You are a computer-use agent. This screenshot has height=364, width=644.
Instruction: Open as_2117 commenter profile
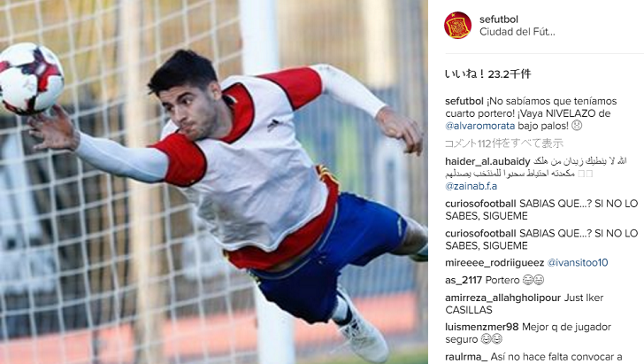click(464, 280)
